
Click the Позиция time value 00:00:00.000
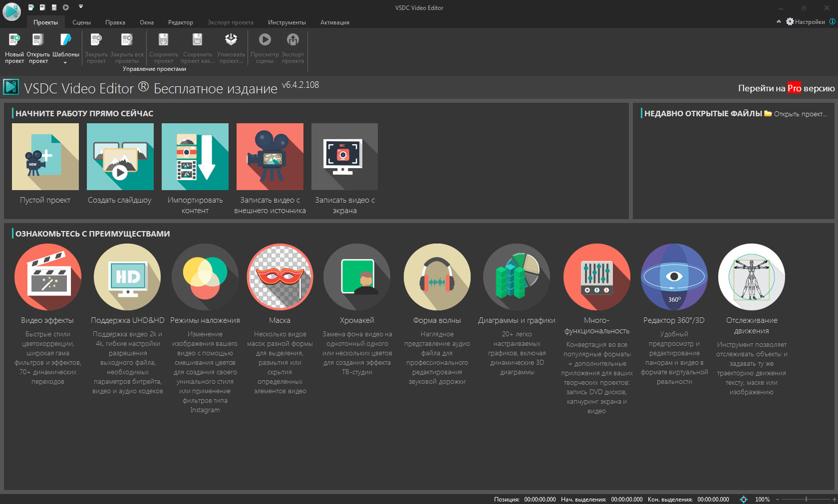(540, 499)
